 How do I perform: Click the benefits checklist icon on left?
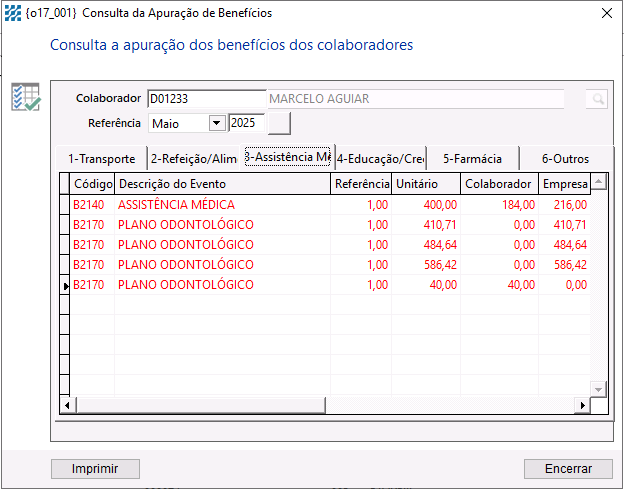(25, 97)
